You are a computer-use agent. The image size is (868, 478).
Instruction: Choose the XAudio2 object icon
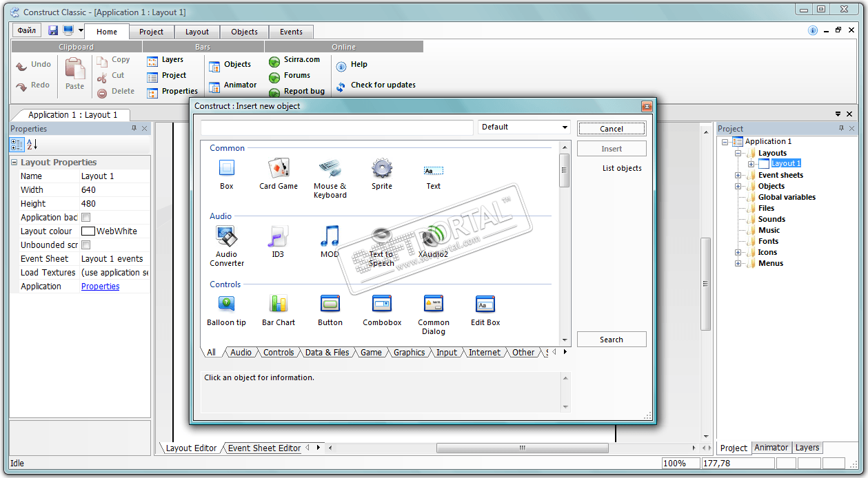point(434,236)
